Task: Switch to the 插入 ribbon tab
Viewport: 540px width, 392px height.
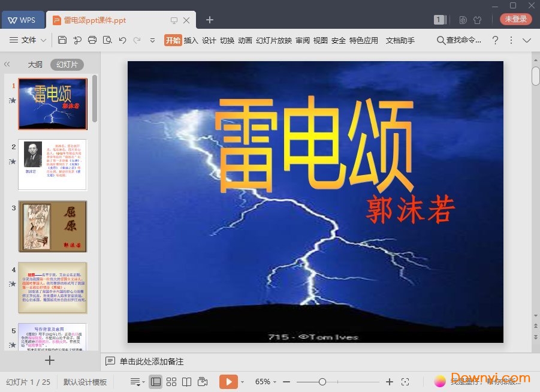Action: (191, 41)
